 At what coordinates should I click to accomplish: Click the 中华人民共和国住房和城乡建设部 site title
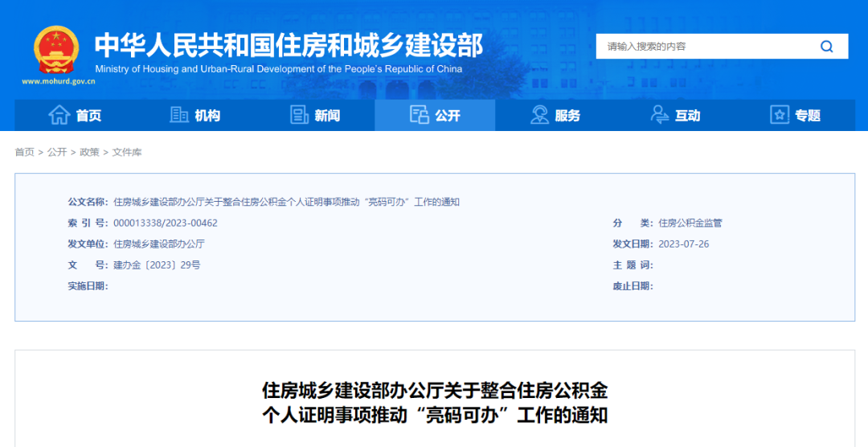click(289, 45)
